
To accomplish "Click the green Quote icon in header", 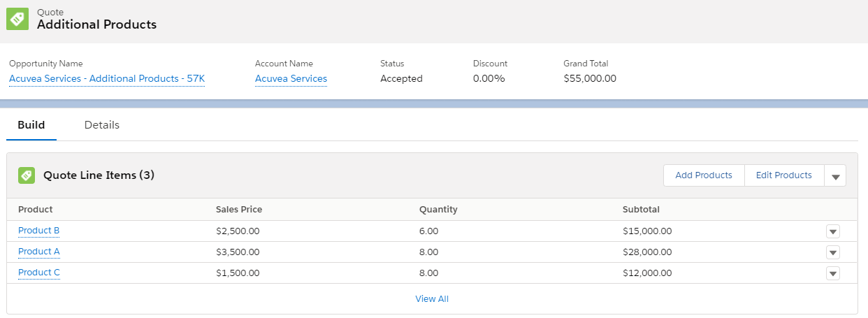I will point(17,19).
